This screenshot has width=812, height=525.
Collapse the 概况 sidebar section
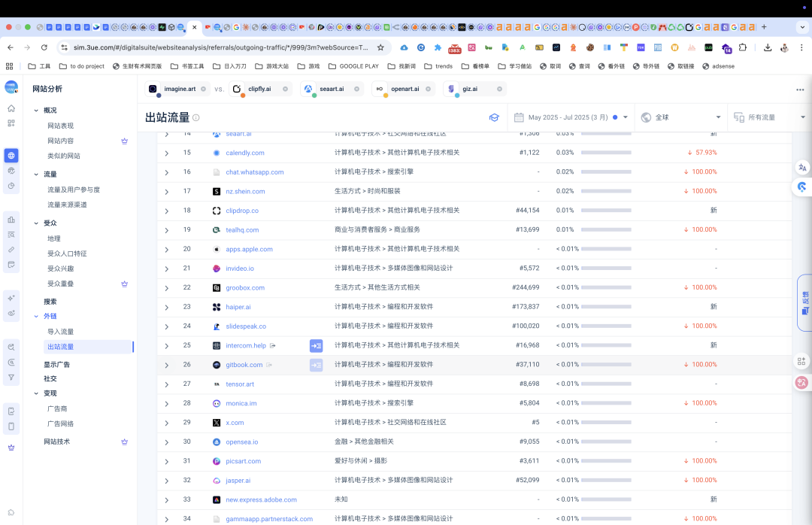pyautogui.click(x=36, y=111)
